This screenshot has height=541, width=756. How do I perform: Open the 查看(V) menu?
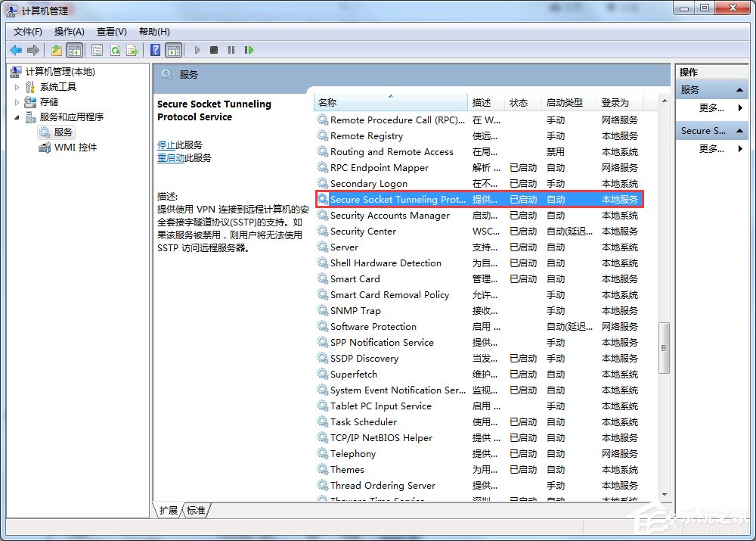pyautogui.click(x=110, y=31)
